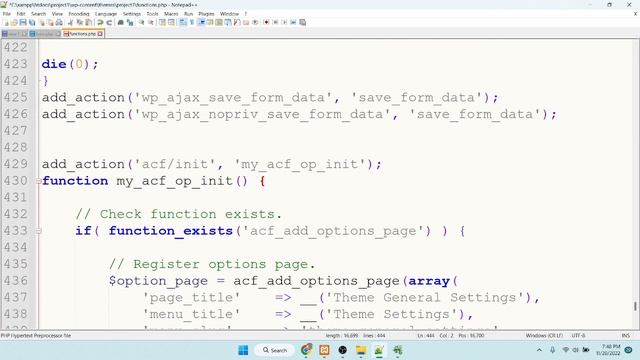The image size is (640, 360).
Task: Toggle synchronized vertical scrolling
Action: click(162, 22)
